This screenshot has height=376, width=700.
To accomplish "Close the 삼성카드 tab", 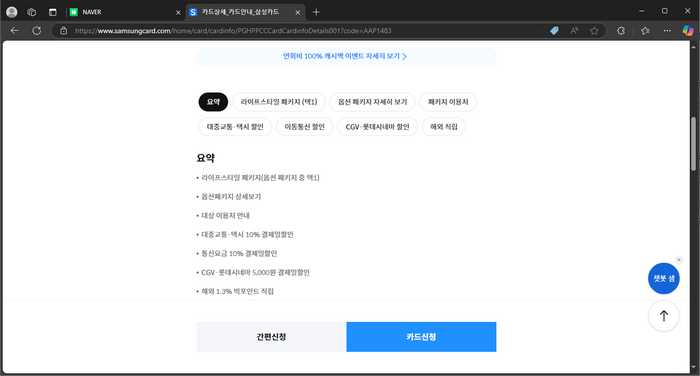I will click(x=298, y=13).
